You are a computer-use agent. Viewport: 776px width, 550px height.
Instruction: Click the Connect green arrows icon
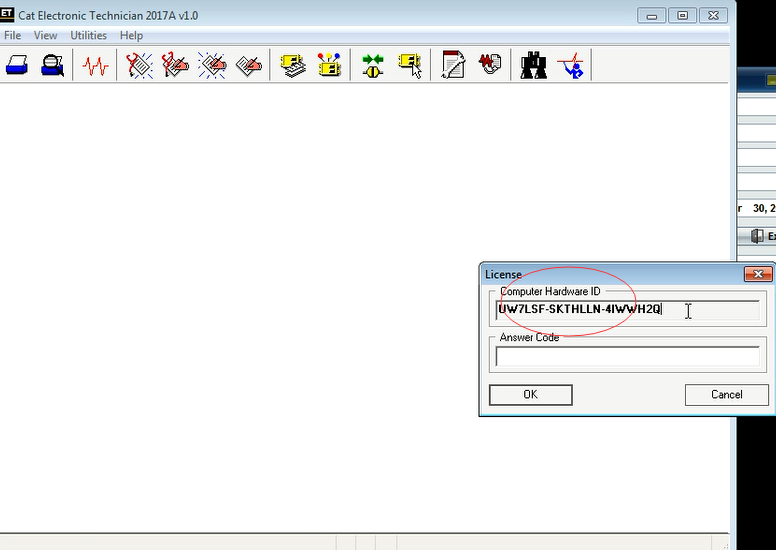373,65
